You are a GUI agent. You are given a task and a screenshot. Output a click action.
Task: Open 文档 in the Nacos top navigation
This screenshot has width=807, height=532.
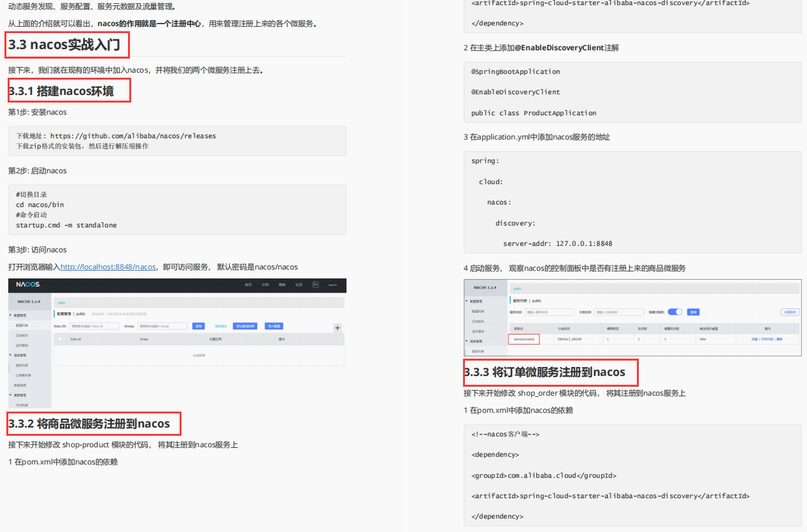coord(265,285)
